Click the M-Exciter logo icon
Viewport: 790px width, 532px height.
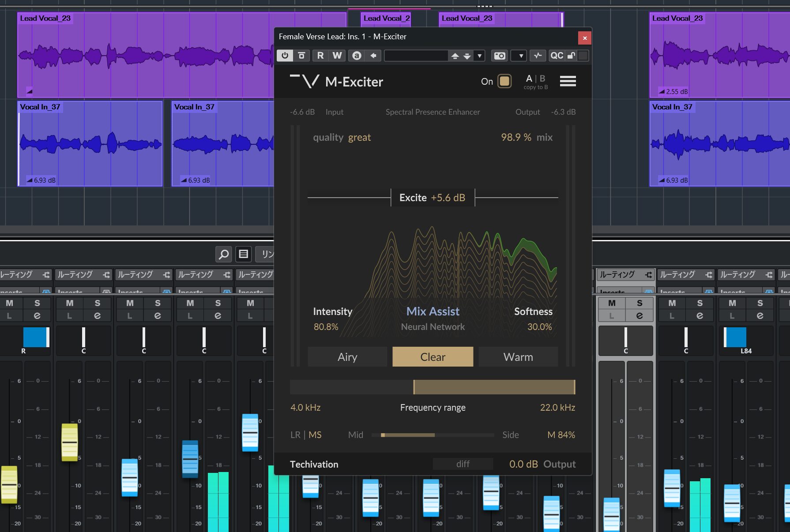(x=305, y=82)
